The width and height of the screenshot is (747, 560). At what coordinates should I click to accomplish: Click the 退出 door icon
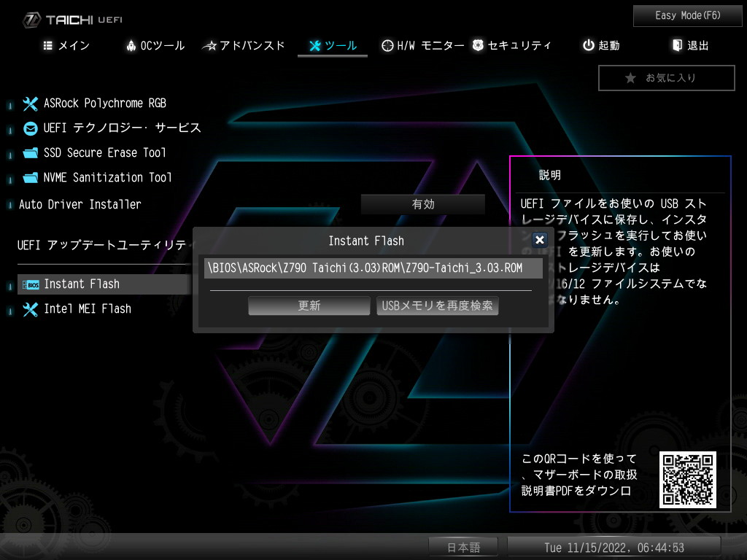(x=677, y=44)
